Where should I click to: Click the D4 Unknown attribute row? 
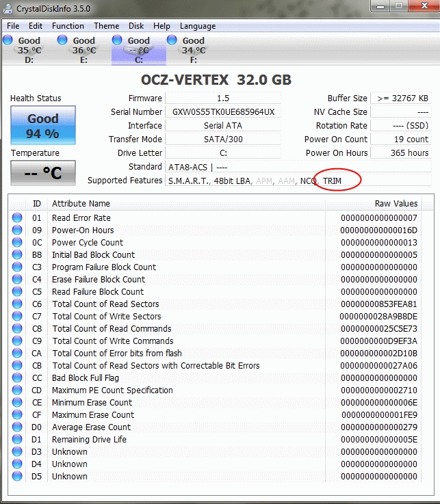[x=215, y=464]
